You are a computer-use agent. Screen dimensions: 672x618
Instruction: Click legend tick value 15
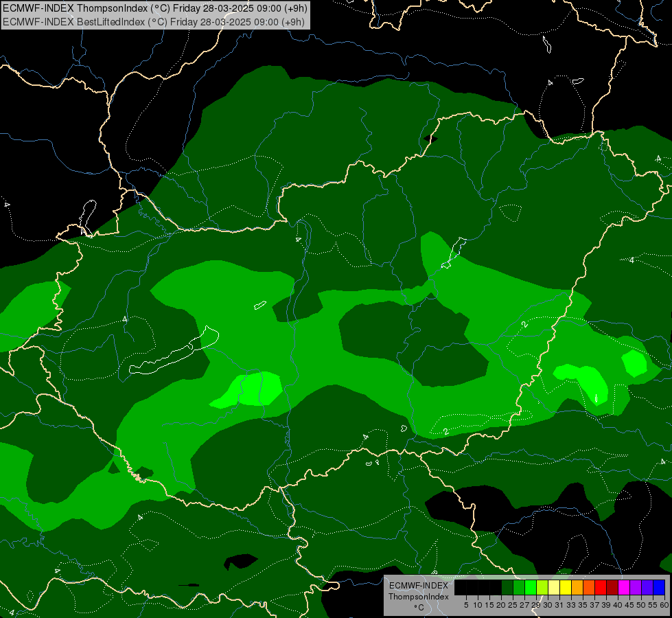pyautogui.click(x=489, y=605)
